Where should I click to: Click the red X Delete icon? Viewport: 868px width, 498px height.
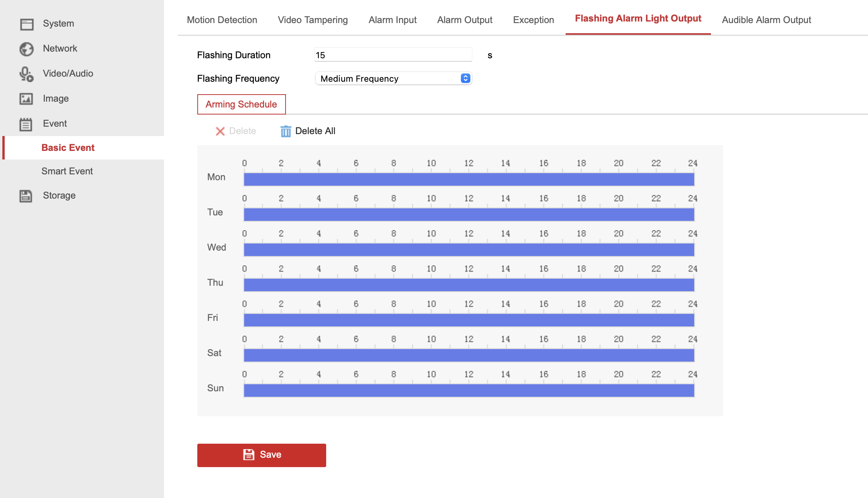click(x=220, y=131)
